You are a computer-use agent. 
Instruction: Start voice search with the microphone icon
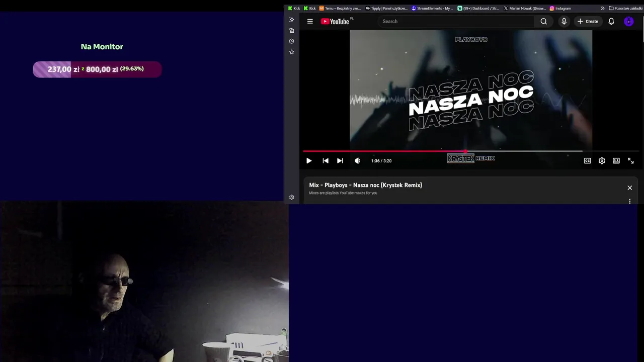point(564,21)
